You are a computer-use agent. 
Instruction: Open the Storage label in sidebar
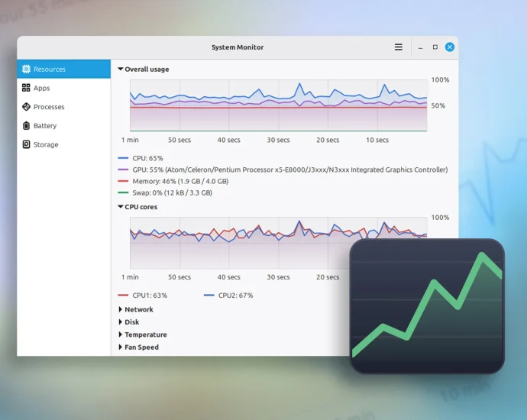pos(46,144)
